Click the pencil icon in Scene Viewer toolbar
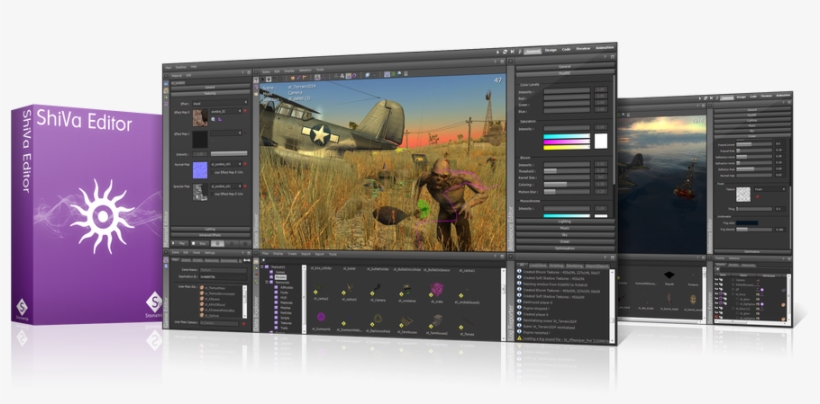The width and height of the screenshot is (820, 404). coord(299,78)
